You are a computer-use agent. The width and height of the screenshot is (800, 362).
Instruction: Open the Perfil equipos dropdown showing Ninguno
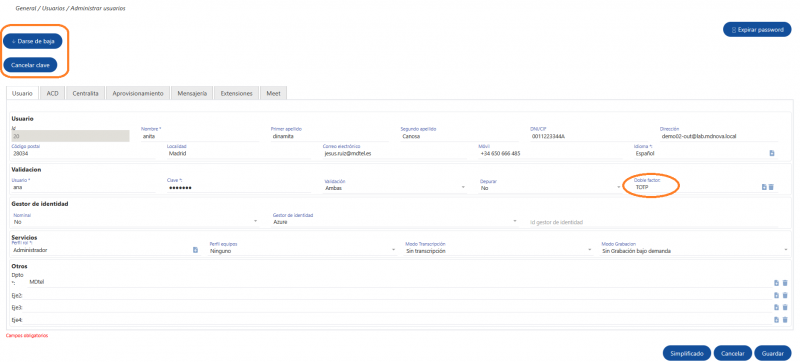[x=303, y=251]
